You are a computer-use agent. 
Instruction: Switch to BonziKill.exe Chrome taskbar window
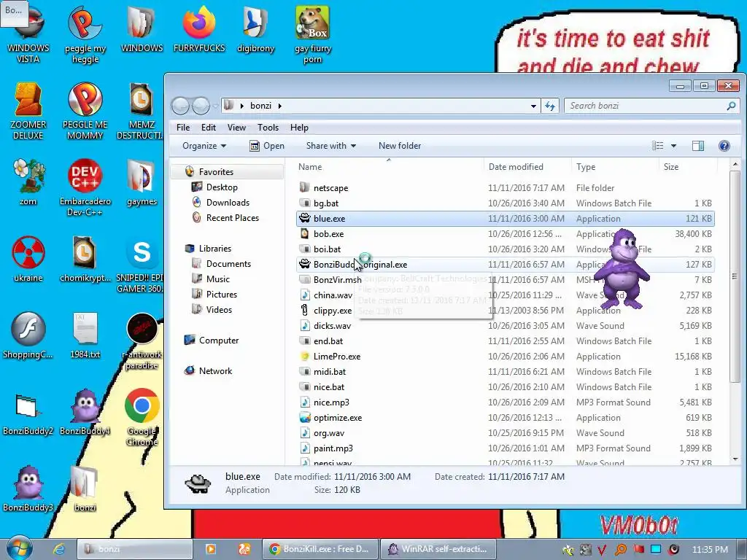coord(320,549)
